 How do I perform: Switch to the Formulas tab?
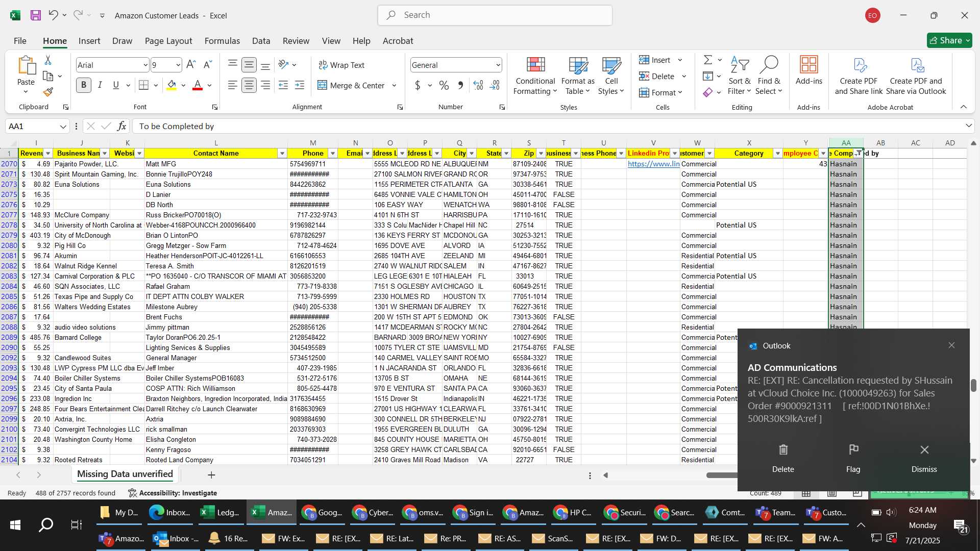222,41
